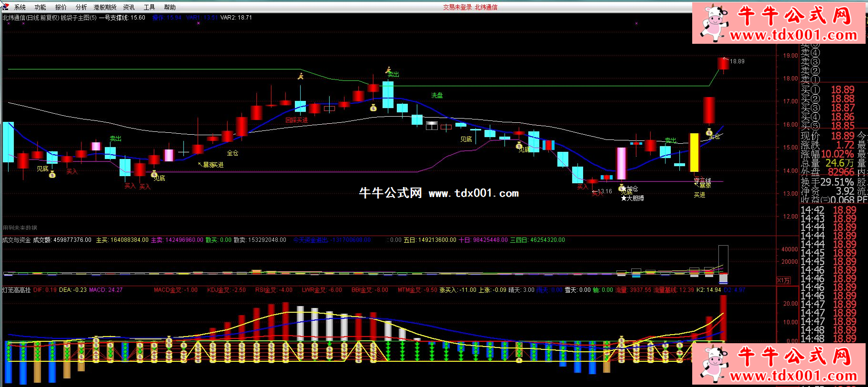Click the money bag icon under 见底 at far left
The height and width of the screenshot is (387, 868).
52,175
